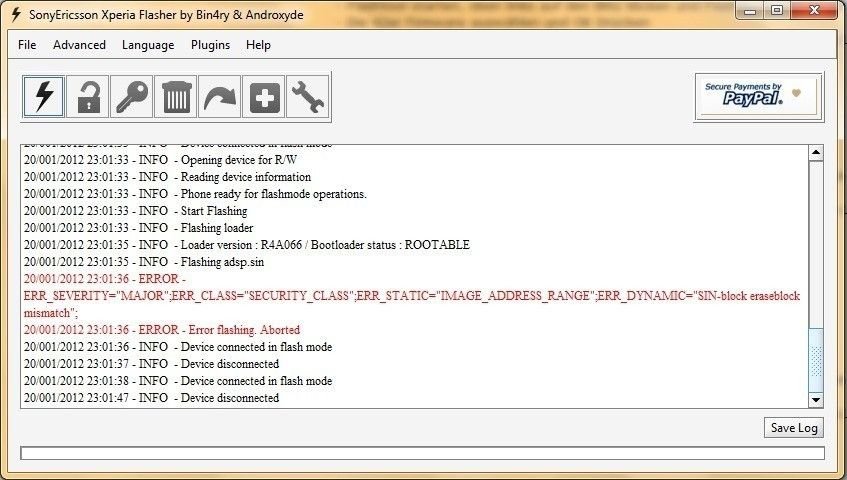Click the open padlock Root icon
This screenshot has height=480, width=847.
(x=88, y=97)
